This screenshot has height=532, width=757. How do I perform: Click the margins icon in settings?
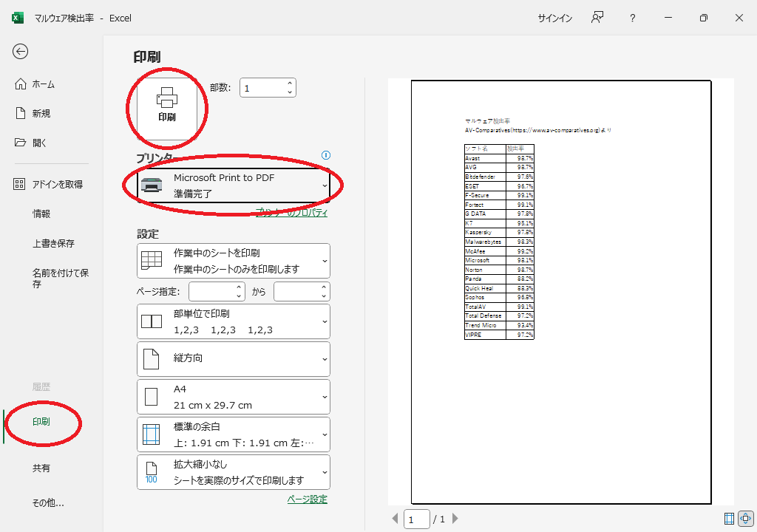[x=151, y=434]
